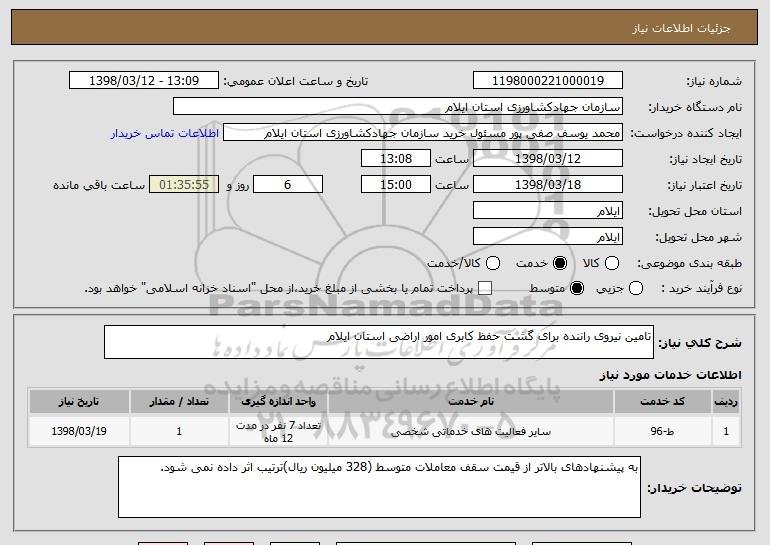This screenshot has height=545, width=770.
Task: Click the need date cell 1398/03/19
Action: 79,431
